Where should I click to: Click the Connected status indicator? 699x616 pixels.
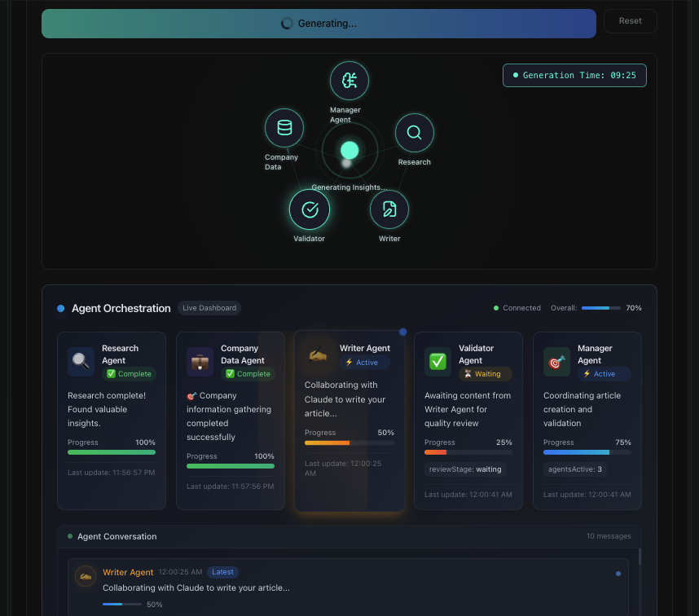coord(517,308)
